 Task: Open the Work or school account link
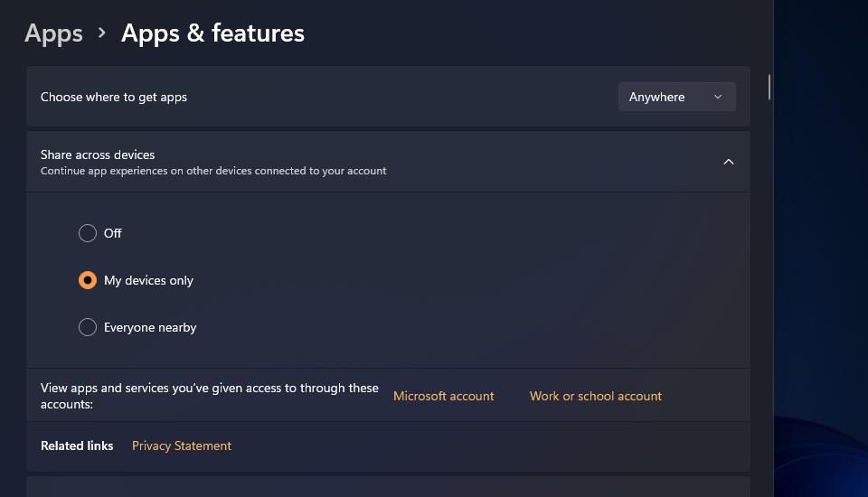(x=596, y=396)
